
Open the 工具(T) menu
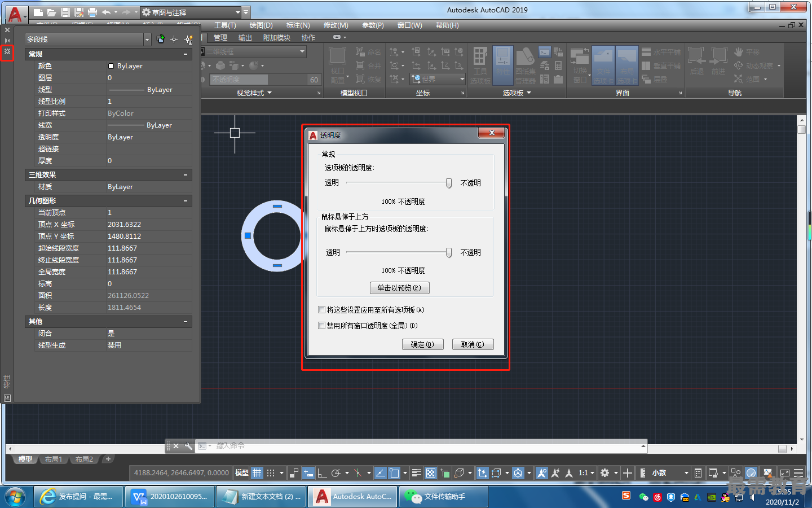(x=225, y=25)
